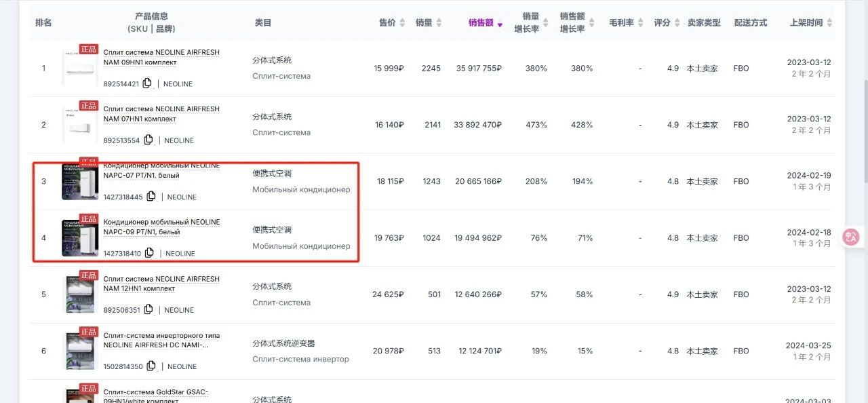Sort by 销售额 column header
The height and width of the screenshot is (403, 868).
click(486, 23)
